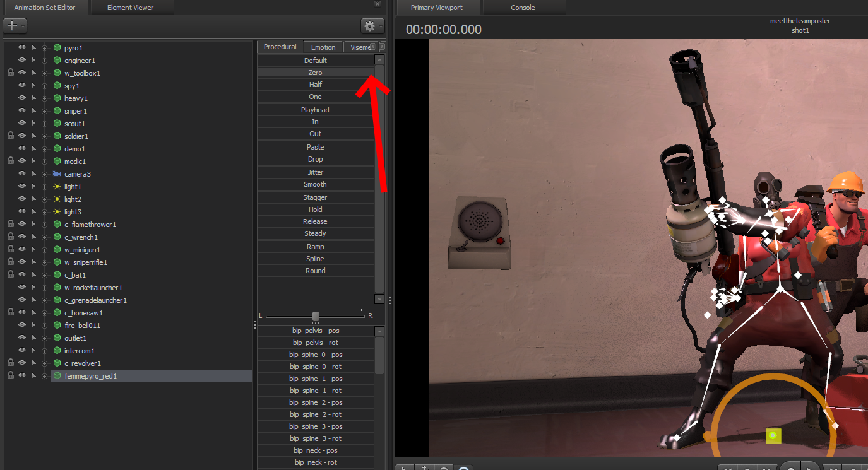Click the light3 sun icon
This screenshot has width=868, height=470.
(57, 212)
